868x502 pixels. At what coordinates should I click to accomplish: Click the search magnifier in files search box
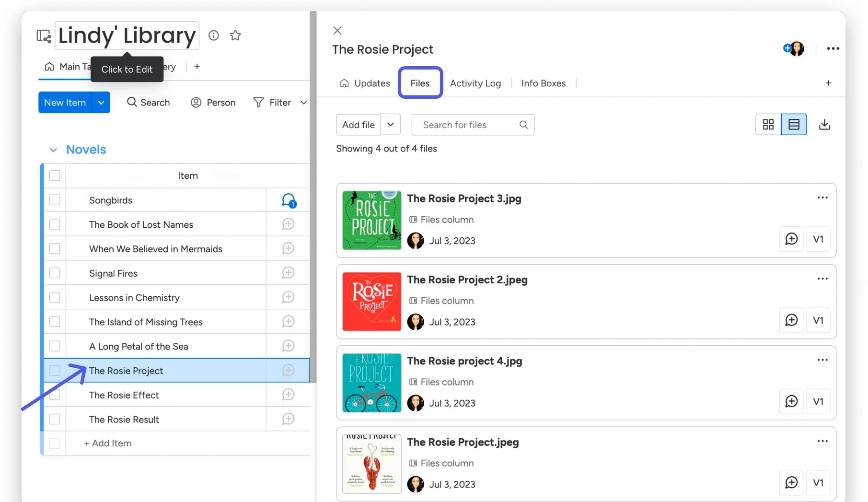[524, 125]
